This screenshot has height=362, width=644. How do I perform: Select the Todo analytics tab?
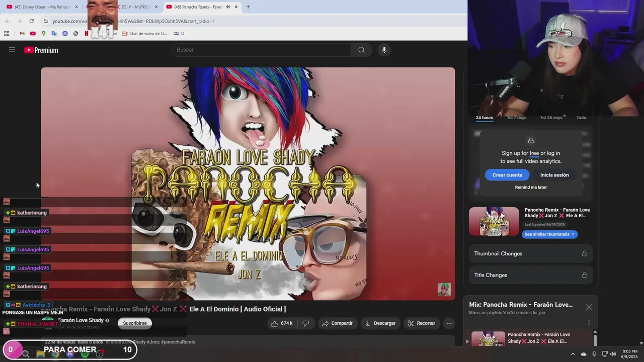581,118
